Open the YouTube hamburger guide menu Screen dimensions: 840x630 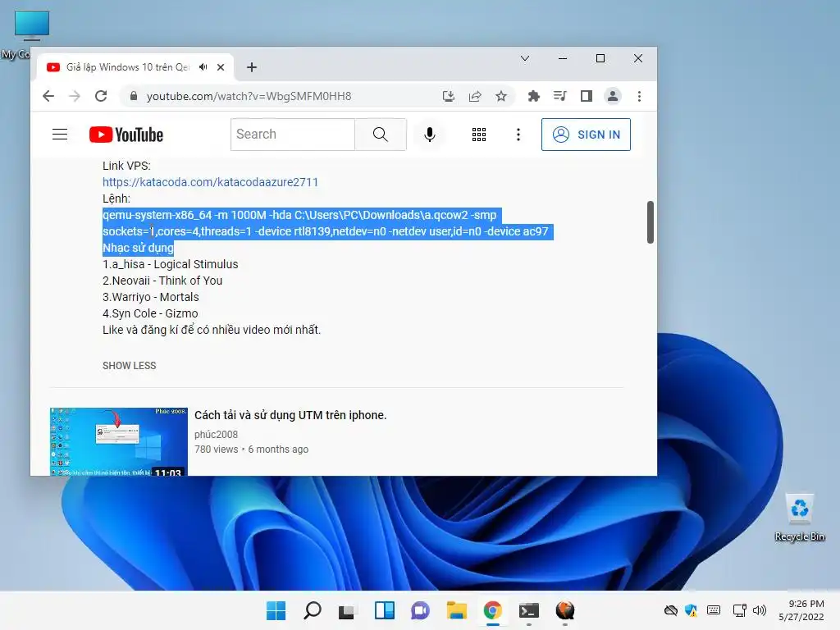[x=60, y=135]
